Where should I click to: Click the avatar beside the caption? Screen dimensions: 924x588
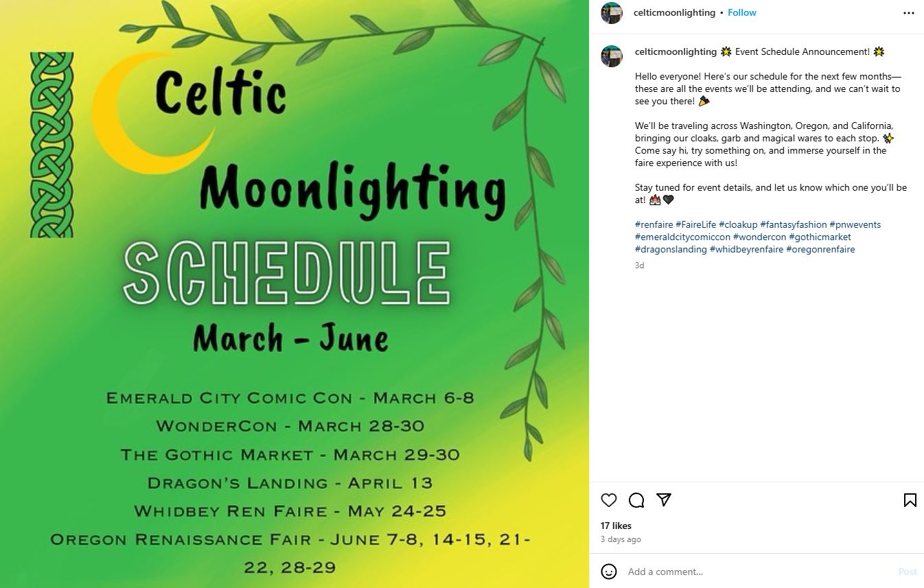click(612, 56)
